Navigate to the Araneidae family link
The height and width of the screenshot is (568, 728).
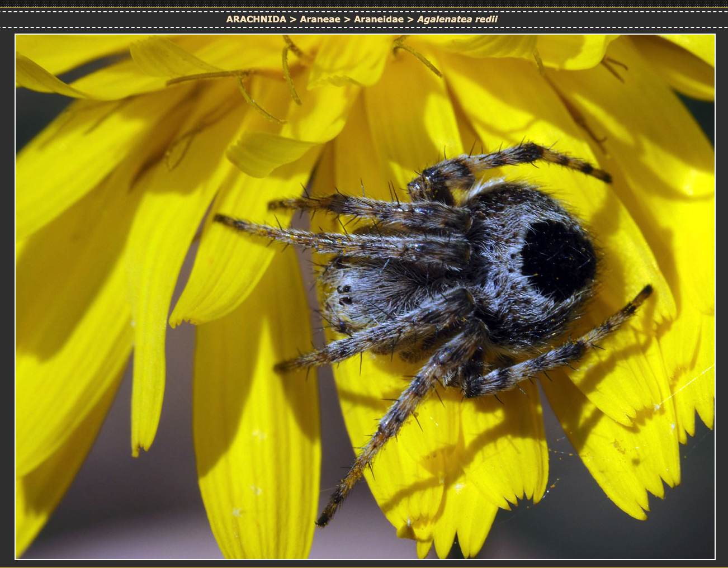tap(379, 20)
